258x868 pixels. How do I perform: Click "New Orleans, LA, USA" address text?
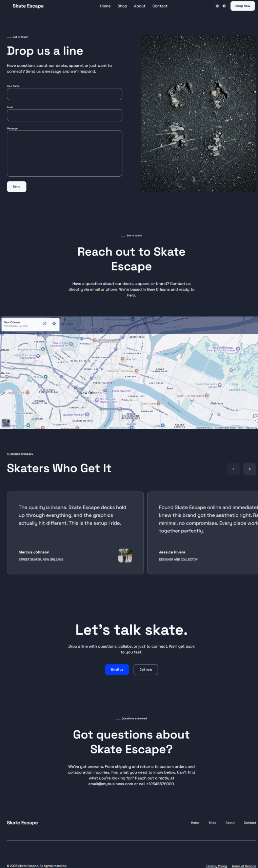pyautogui.click(x=16, y=326)
